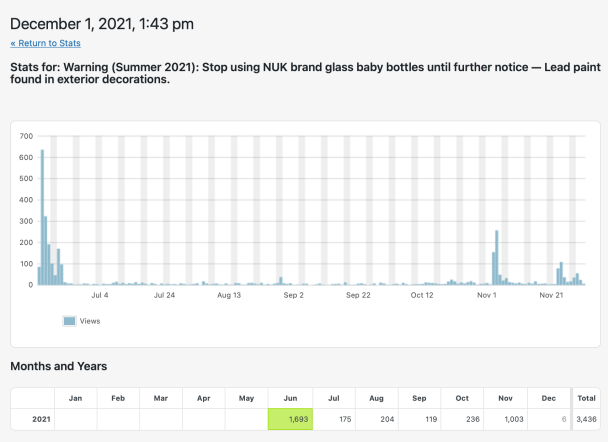The image size is (608, 442).
Task: Click the Aug value 204 cell
Action: point(377,419)
